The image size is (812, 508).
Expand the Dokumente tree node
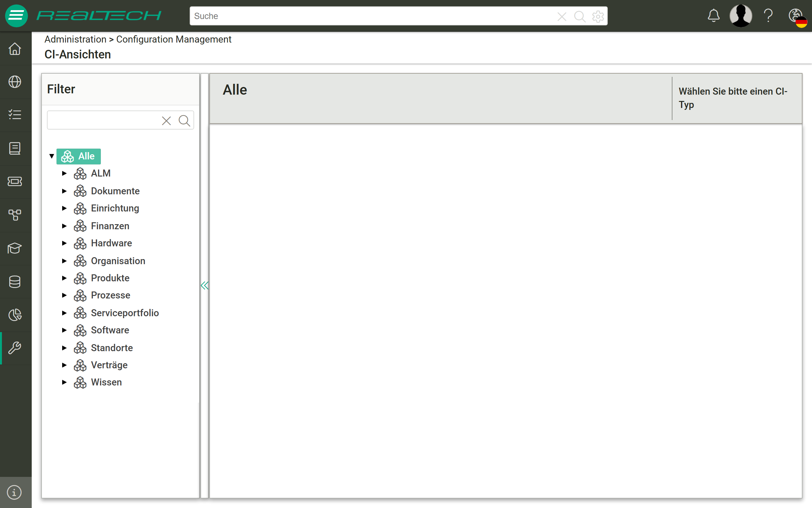pos(64,191)
